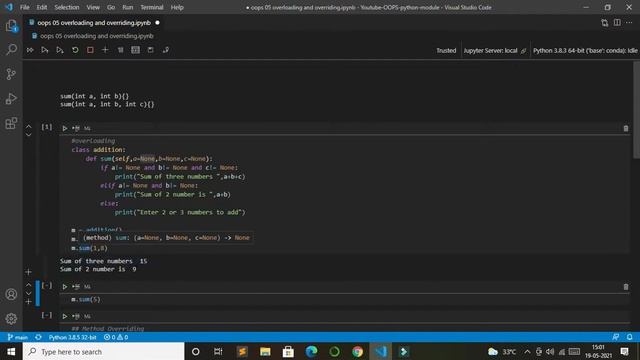The height and width of the screenshot is (360, 640).
Task: Open the View menu
Action: click(x=93, y=7)
